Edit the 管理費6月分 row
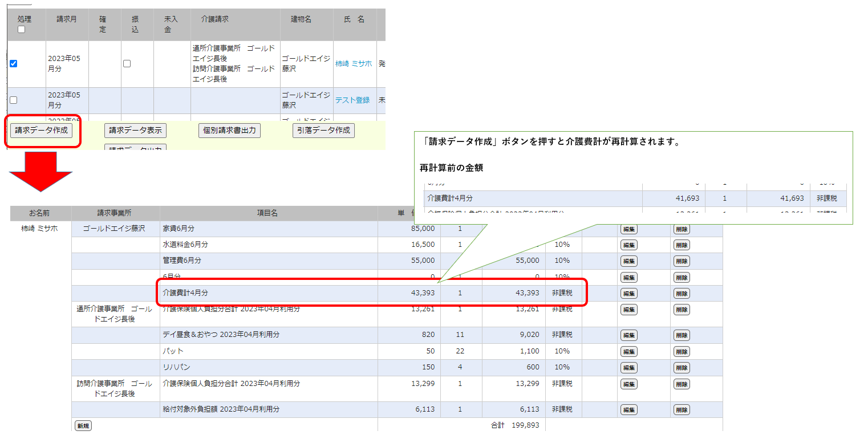The width and height of the screenshot is (868, 443). pos(628,261)
